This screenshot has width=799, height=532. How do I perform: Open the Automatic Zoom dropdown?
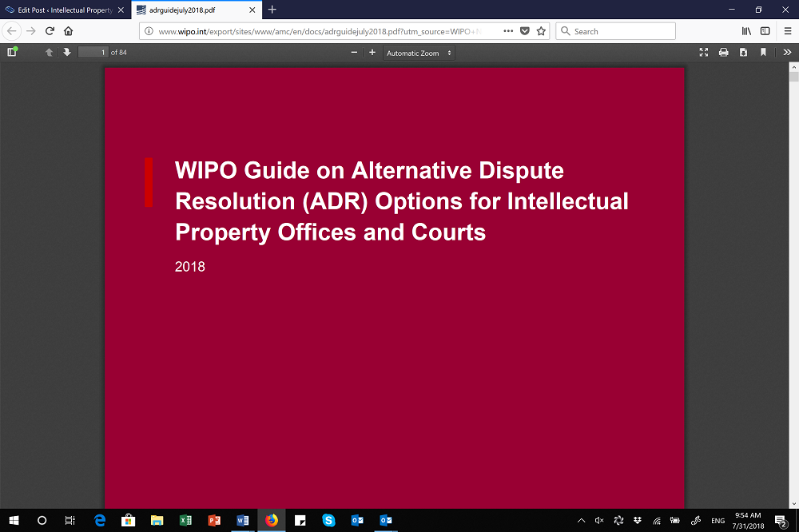point(419,53)
